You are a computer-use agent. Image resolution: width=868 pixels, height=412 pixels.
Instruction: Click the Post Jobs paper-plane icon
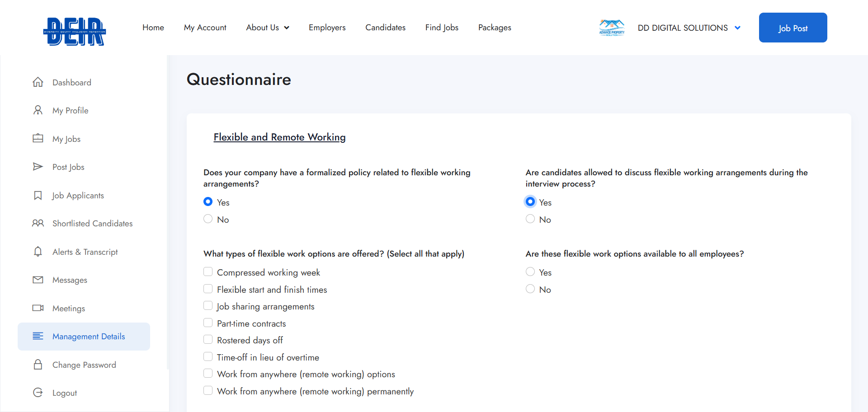[x=38, y=167]
